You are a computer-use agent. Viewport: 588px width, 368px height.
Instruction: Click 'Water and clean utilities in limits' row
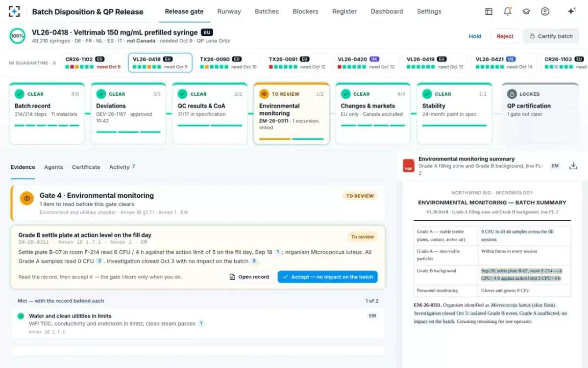tap(198, 323)
